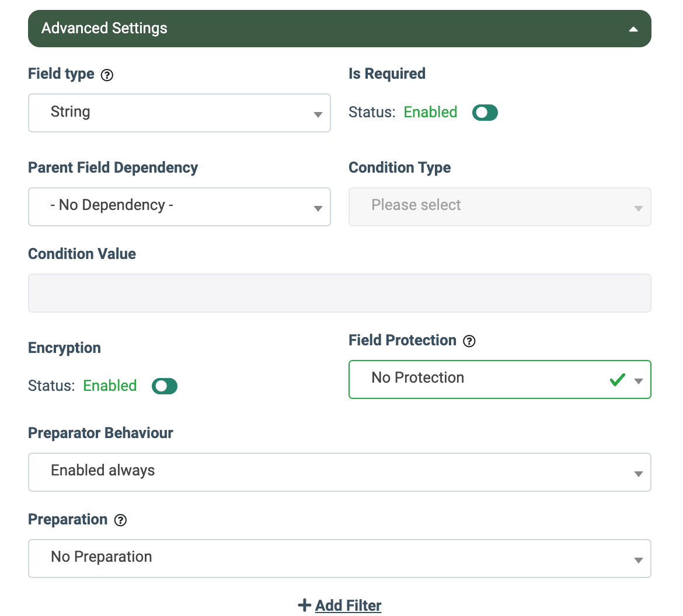Expand the Preparator Behaviour 'Enabled always' dropdown
This screenshot has height=616, width=683.
coord(339,472)
